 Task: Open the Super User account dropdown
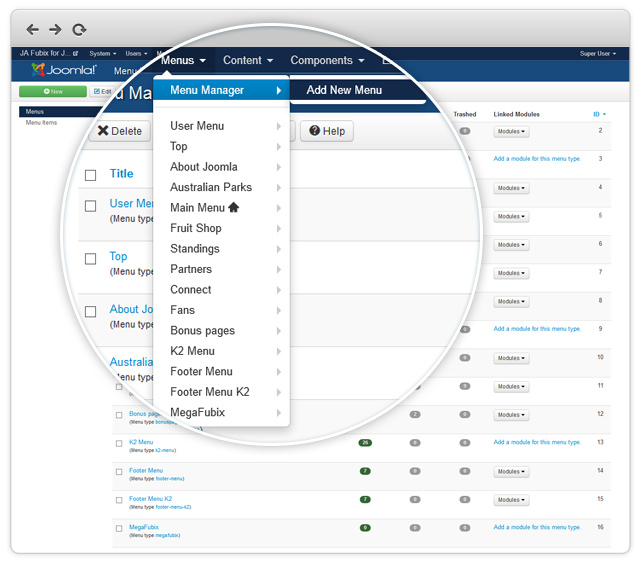pos(598,53)
